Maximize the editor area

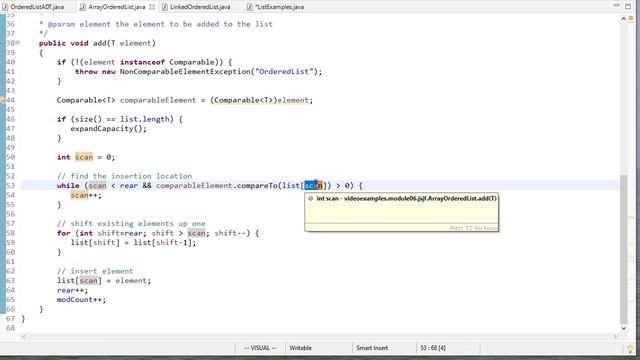tap(628, 6)
